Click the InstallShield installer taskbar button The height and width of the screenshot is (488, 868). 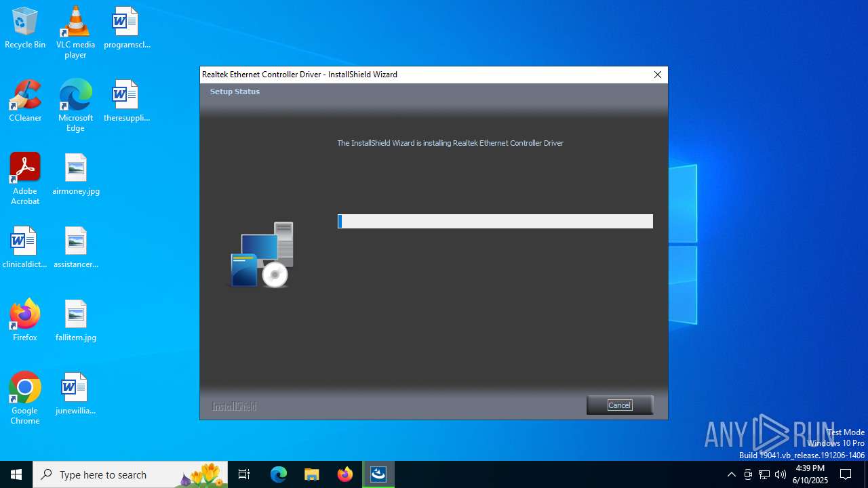pos(378,474)
